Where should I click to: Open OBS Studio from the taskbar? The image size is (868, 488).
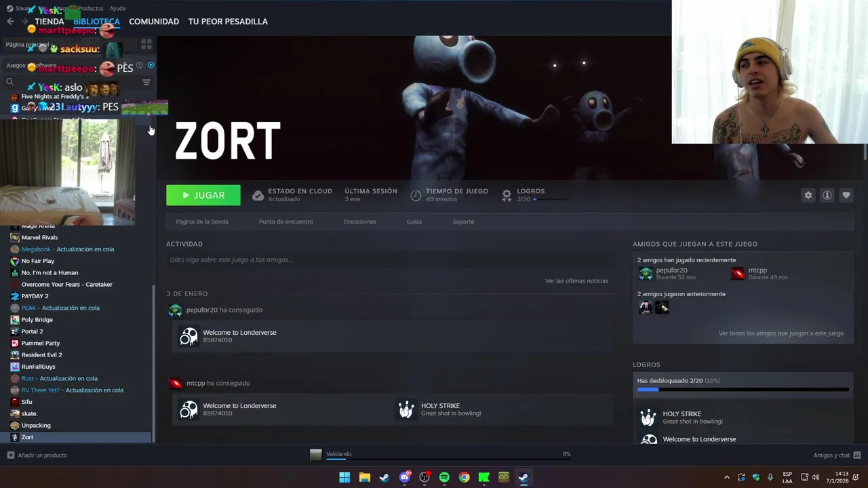coord(425,477)
